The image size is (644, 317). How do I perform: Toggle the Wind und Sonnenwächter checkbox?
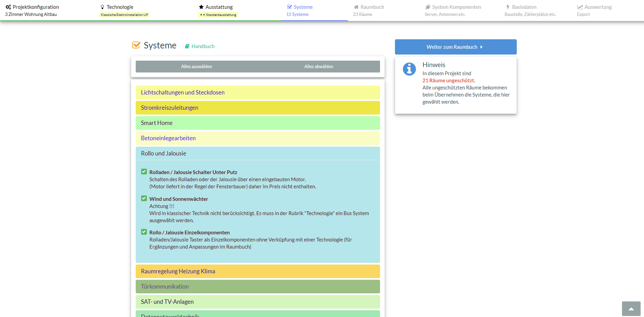[x=144, y=198]
